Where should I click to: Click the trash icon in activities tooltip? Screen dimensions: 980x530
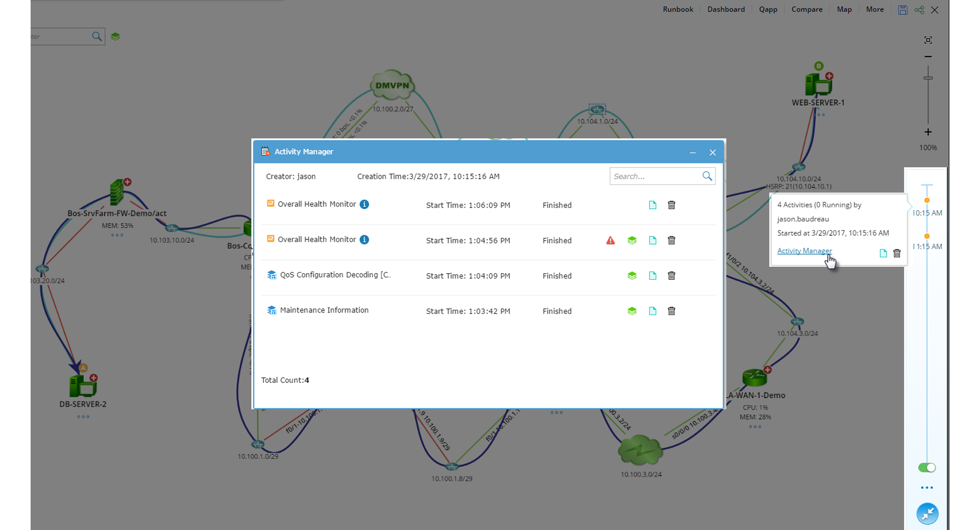[897, 253]
